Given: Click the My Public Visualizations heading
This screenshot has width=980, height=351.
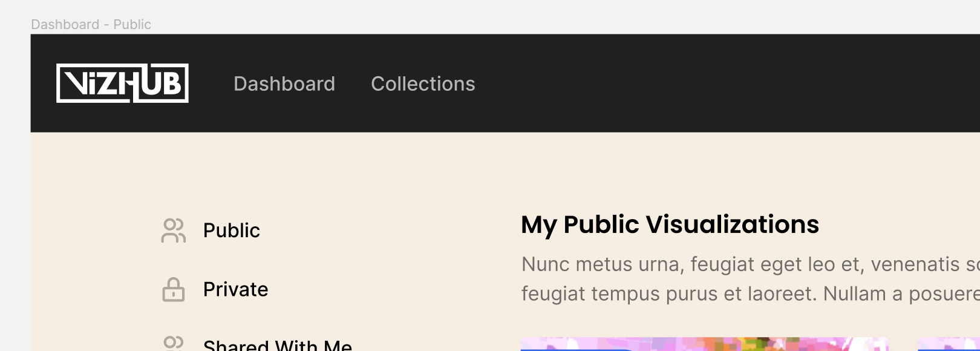Looking at the screenshot, I should (x=670, y=225).
